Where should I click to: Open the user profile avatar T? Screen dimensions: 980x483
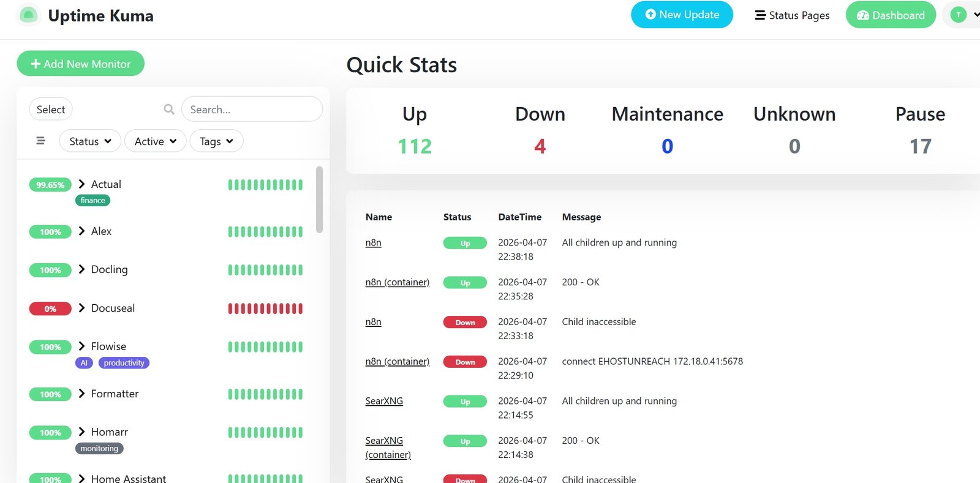pos(959,15)
